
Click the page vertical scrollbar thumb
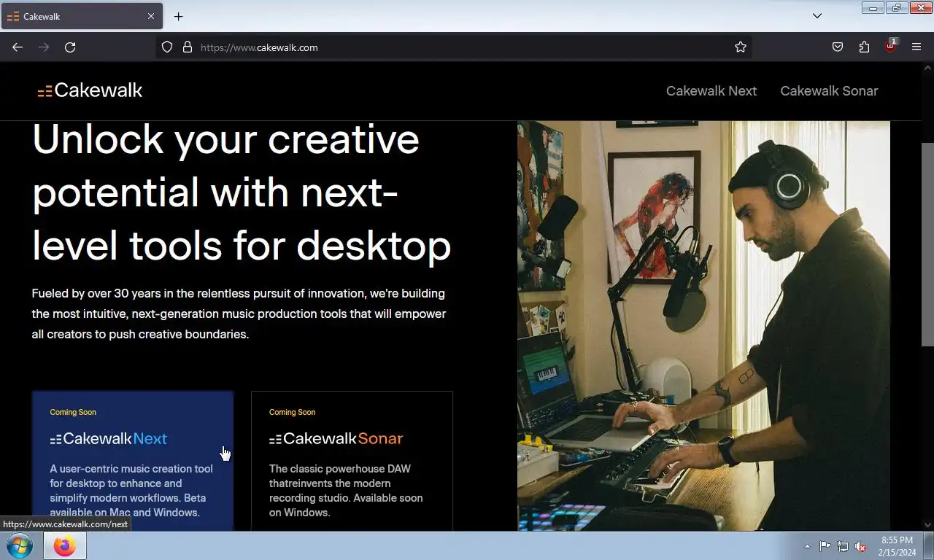tap(927, 244)
